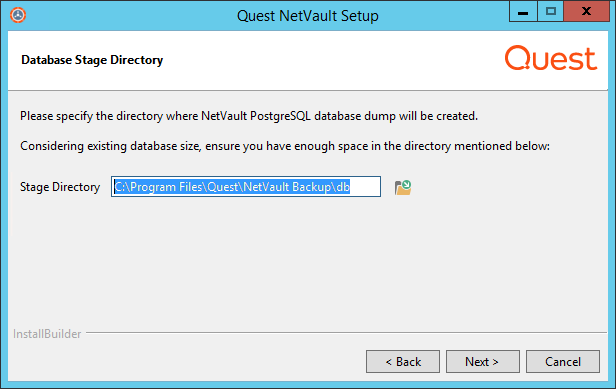This screenshot has height=389, width=616.
Task: Click the separator line beside InstallBuilder
Action: click(346, 333)
